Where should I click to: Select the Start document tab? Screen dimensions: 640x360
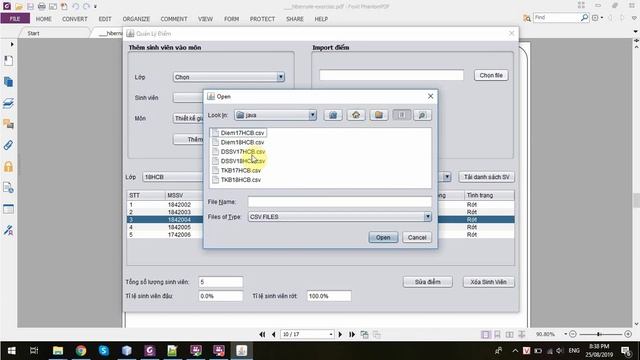[x=33, y=33]
